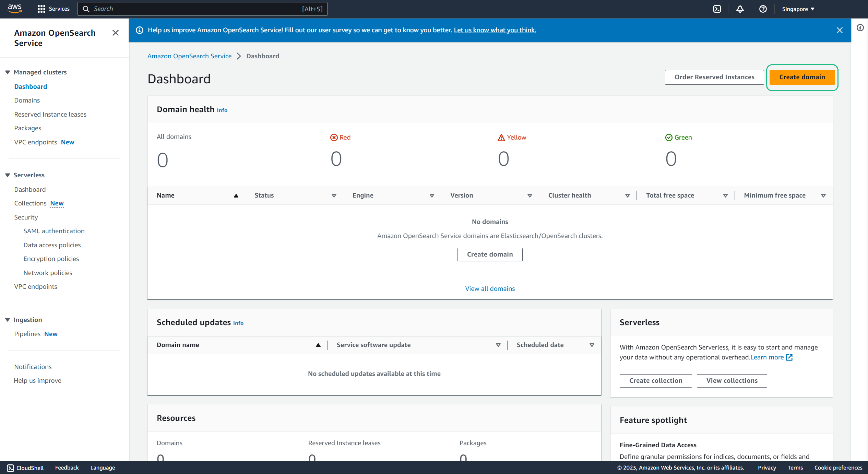Click the banner info circle icon
This screenshot has height=474, width=868.
click(140, 30)
